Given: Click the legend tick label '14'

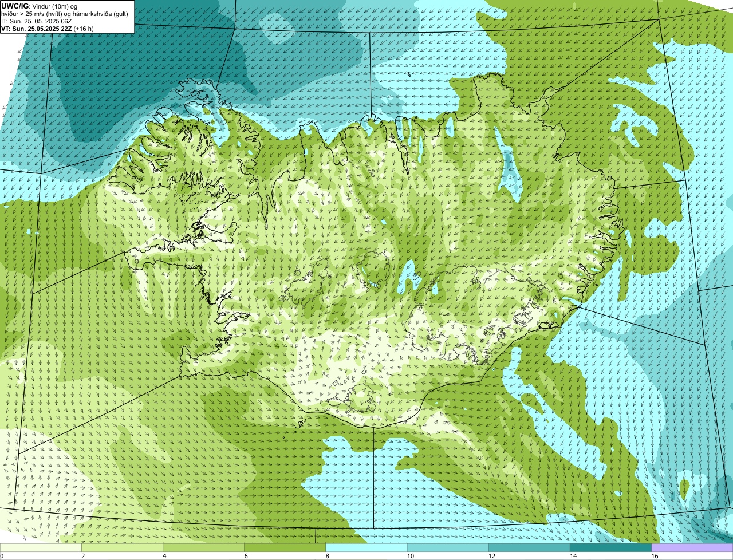Looking at the screenshot, I should point(573,556).
